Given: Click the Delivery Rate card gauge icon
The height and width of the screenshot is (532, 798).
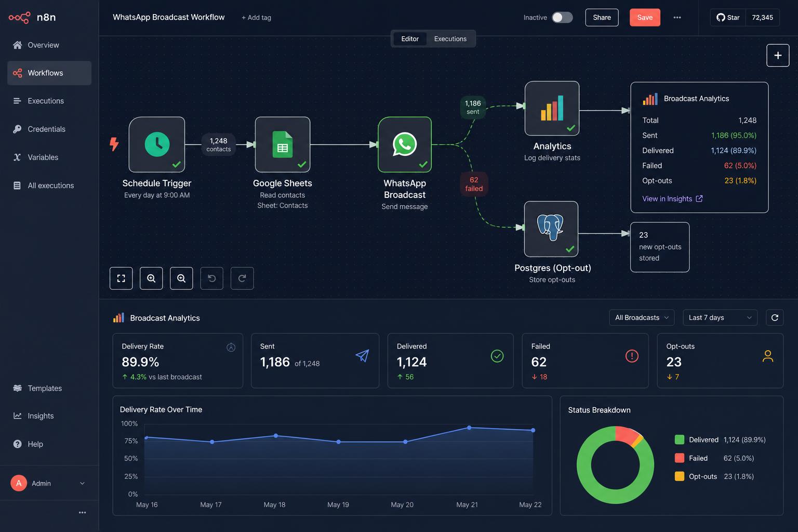Looking at the screenshot, I should point(231,347).
